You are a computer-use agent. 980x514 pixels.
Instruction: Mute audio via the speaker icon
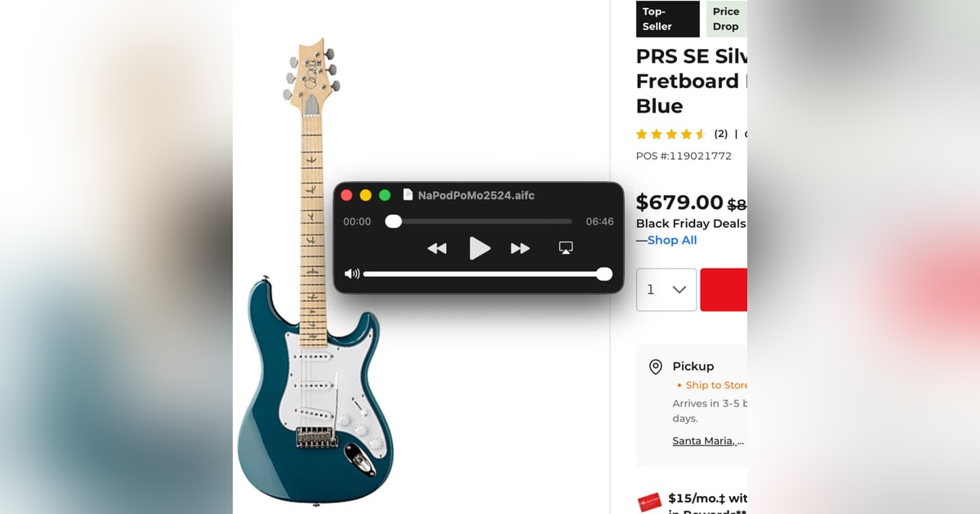[352, 274]
